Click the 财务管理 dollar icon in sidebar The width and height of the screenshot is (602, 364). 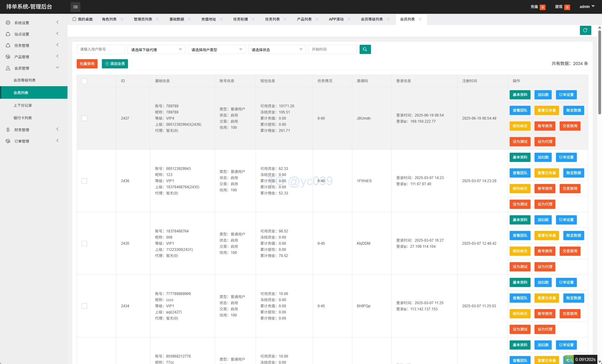pos(8,130)
